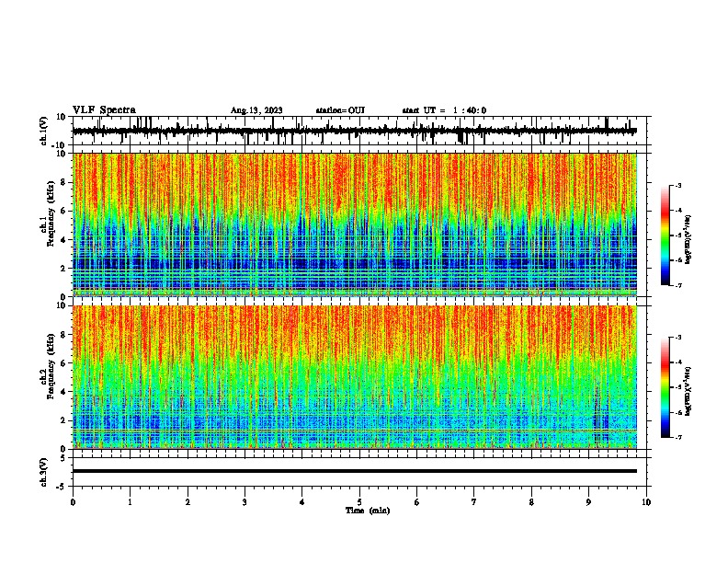Viewport: 728px width, 563px height.
Task: Click the ch.3 voltage flat-line trace
Action: [355, 471]
